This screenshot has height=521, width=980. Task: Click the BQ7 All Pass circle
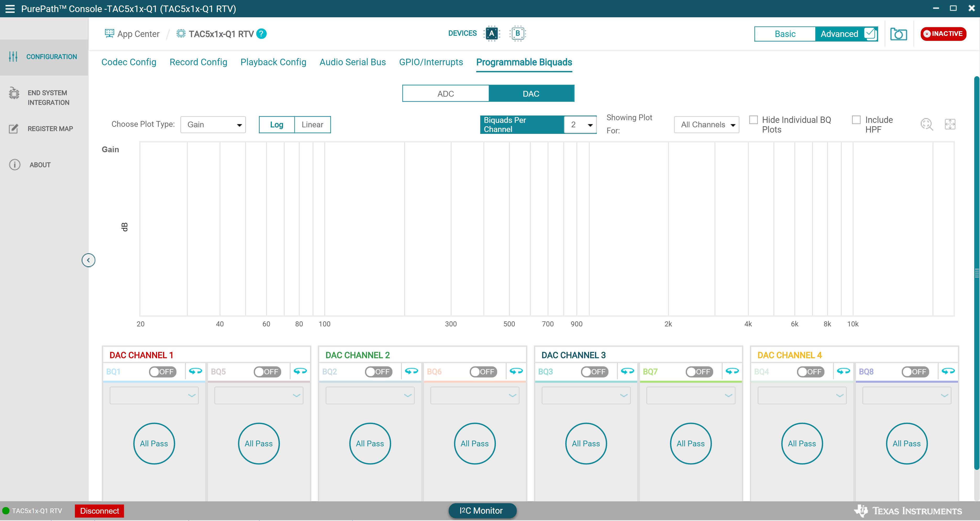pos(690,443)
